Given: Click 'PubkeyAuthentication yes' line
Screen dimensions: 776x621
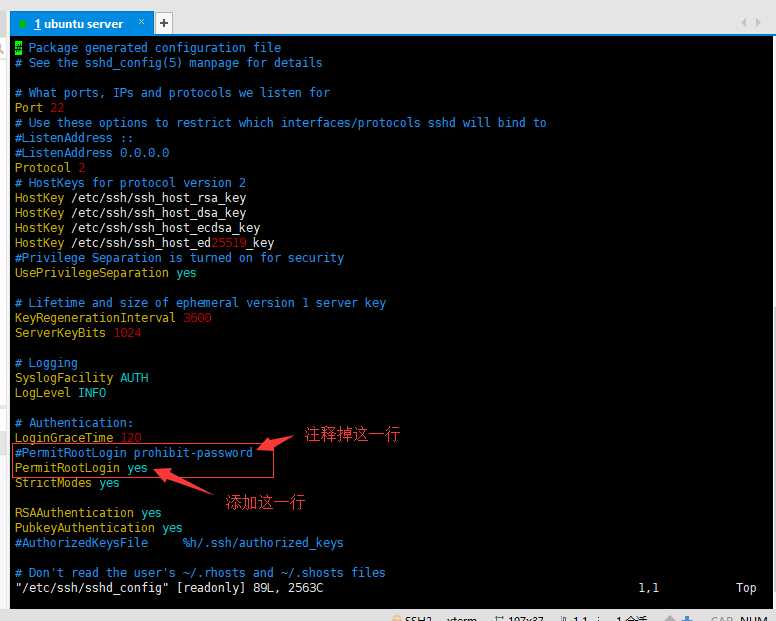Looking at the screenshot, I should [98, 528].
